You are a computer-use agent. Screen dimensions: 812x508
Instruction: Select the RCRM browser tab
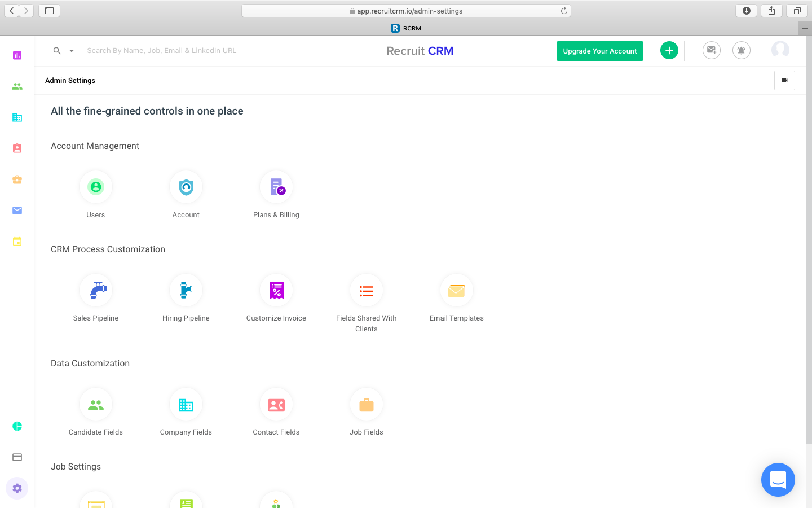point(406,28)
